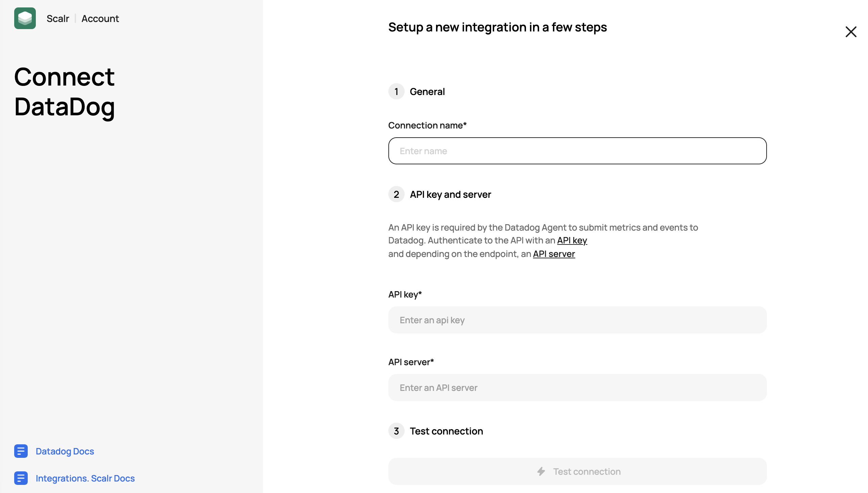The height and width of the screenshot is (493, 868).
Task: Click the General section heading
Action: (427, 91)
